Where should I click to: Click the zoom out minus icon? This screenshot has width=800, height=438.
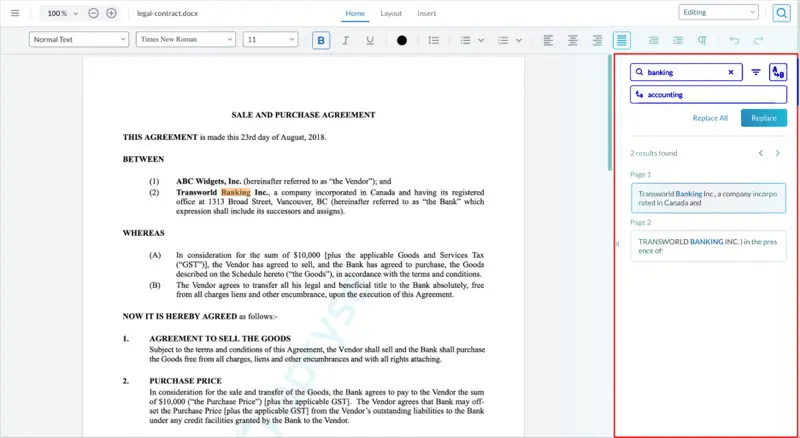[93, 13]
